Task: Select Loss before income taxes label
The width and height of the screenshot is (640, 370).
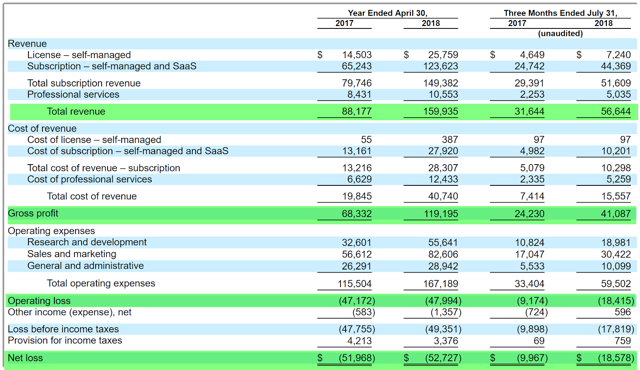Action: click(63, 329)
